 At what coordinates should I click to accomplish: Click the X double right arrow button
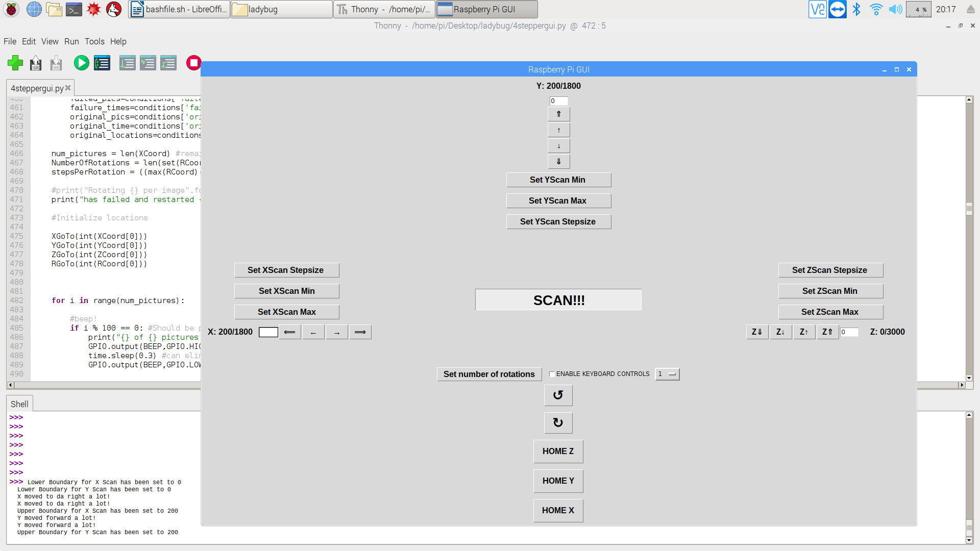tap(360, 332)
